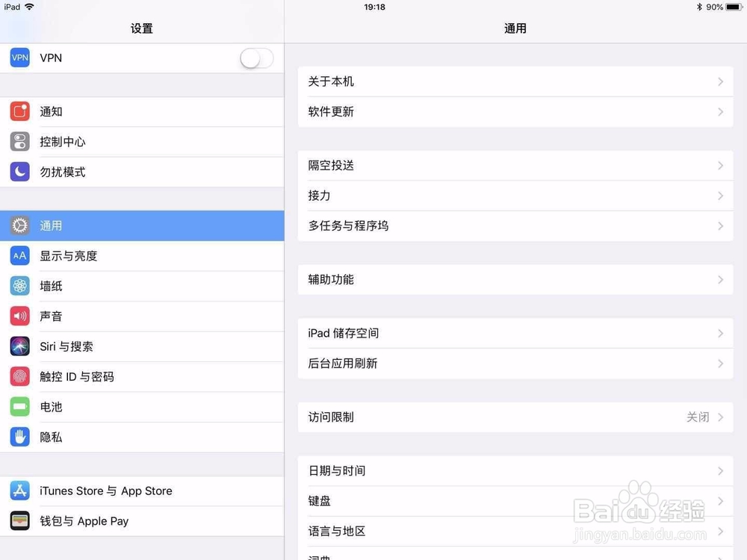Select 墙纸 in the sidebar
This screenshot has width=747, height=560.
[142, 286]
